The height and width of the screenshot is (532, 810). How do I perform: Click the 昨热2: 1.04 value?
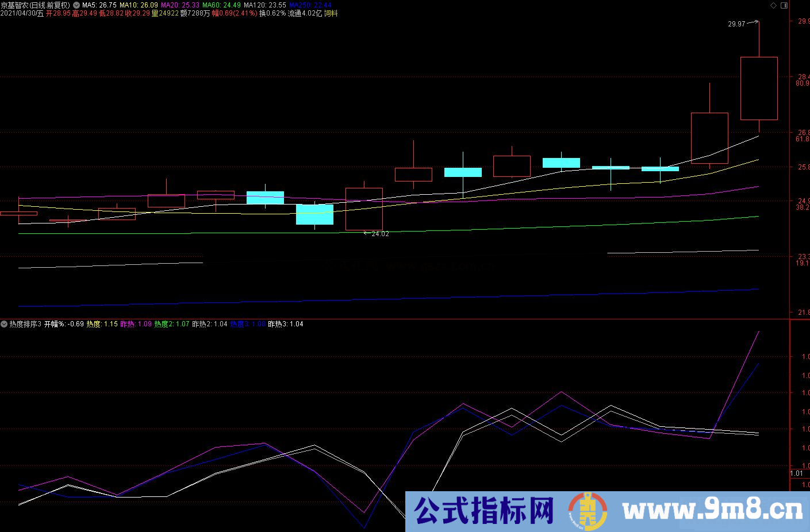210,324
